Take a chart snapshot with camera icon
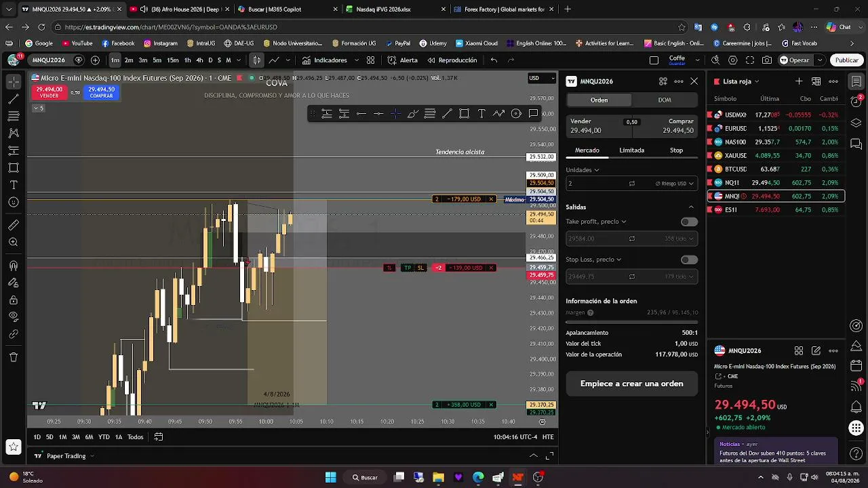The width and height of the screenshot is (868, 488). [767, 60]
